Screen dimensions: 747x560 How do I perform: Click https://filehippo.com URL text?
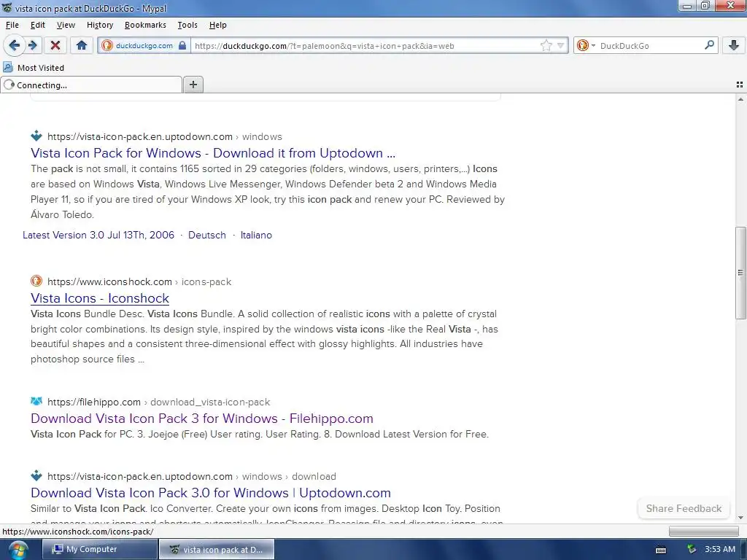click(94, 402)
